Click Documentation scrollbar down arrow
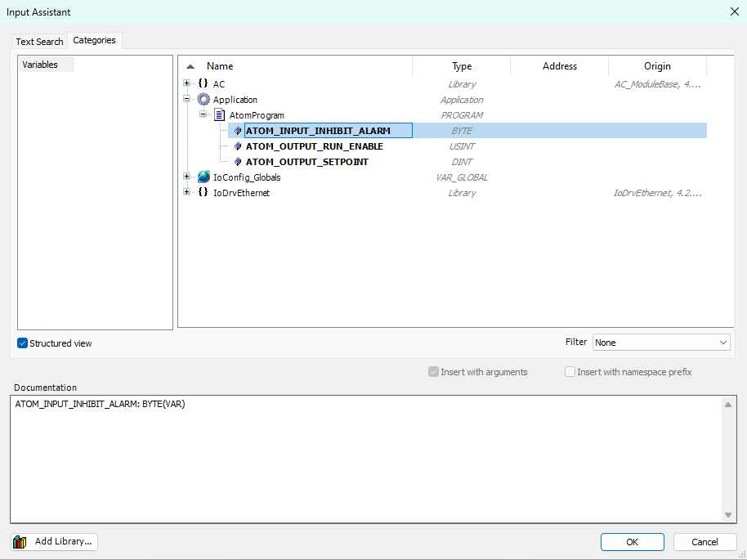Image resolution: width=747 pixels, height=560 pixels. [x=729, y=515]
